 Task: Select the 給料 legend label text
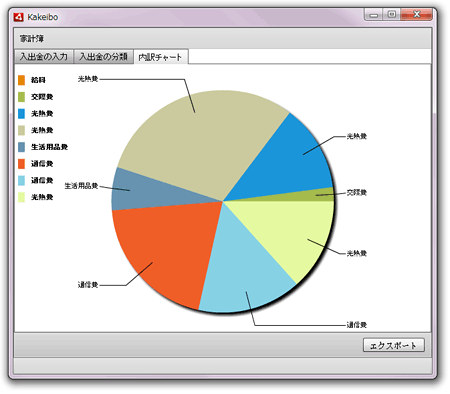(38, 80)
